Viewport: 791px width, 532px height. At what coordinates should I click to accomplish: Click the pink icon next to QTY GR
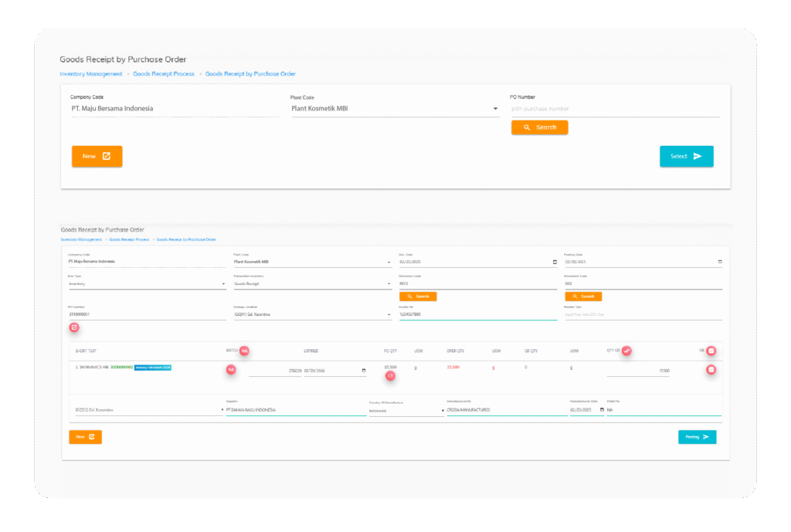[x=627, y=351]
